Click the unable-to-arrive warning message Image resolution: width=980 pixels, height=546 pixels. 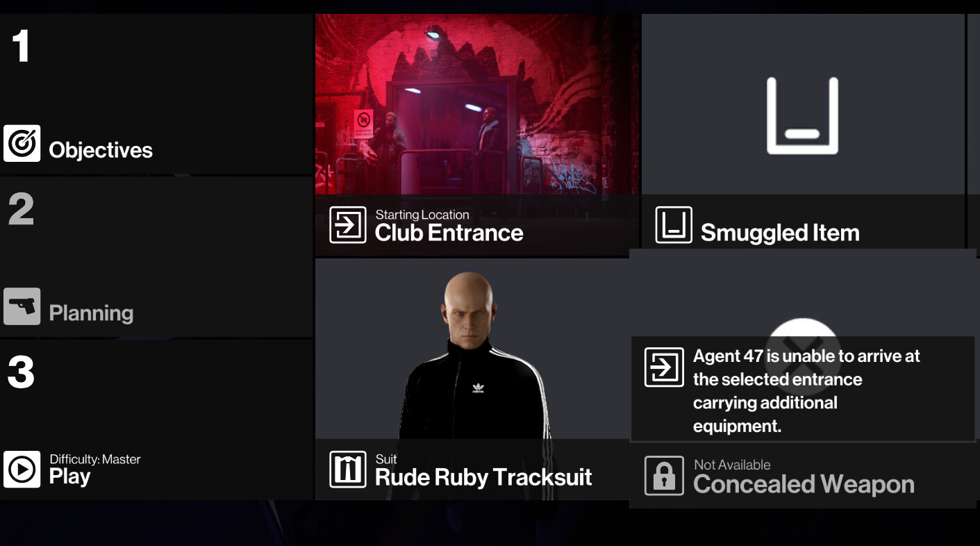pos(806,390)
